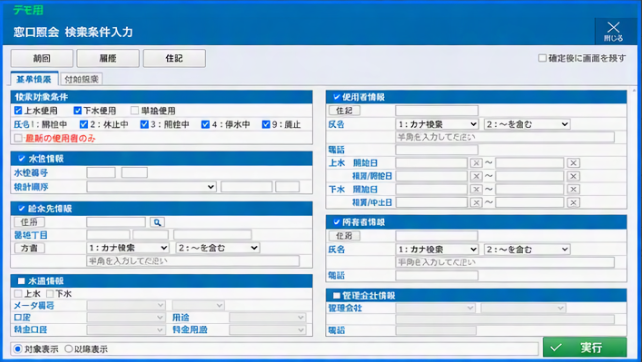Toggle the 下水使用 checkbox
The width and height of the screenshot is (642, 362).
[x=77, y=110]
